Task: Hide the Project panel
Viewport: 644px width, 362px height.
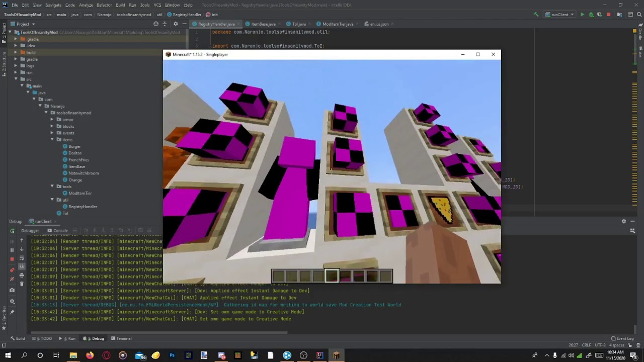Action: (185, 24)
